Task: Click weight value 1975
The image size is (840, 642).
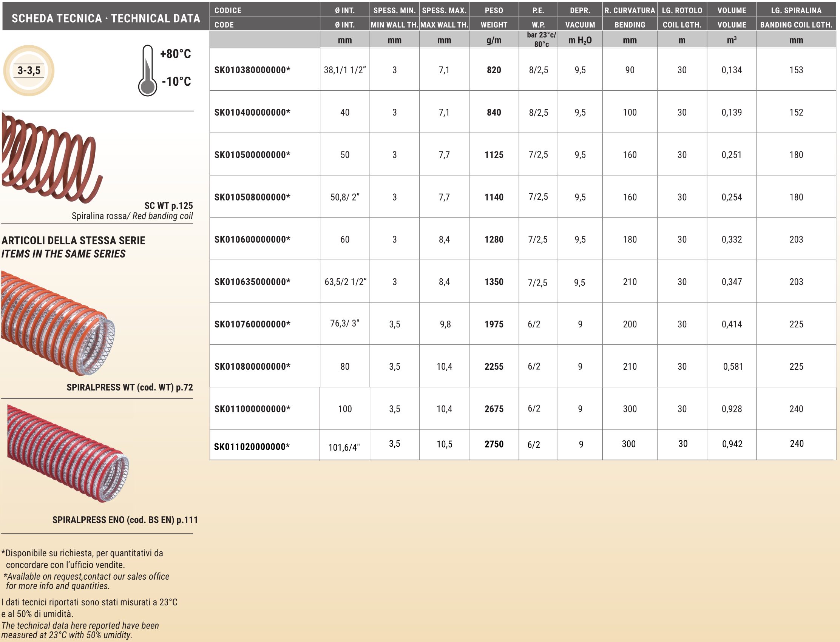Action: tap(494, 324)
